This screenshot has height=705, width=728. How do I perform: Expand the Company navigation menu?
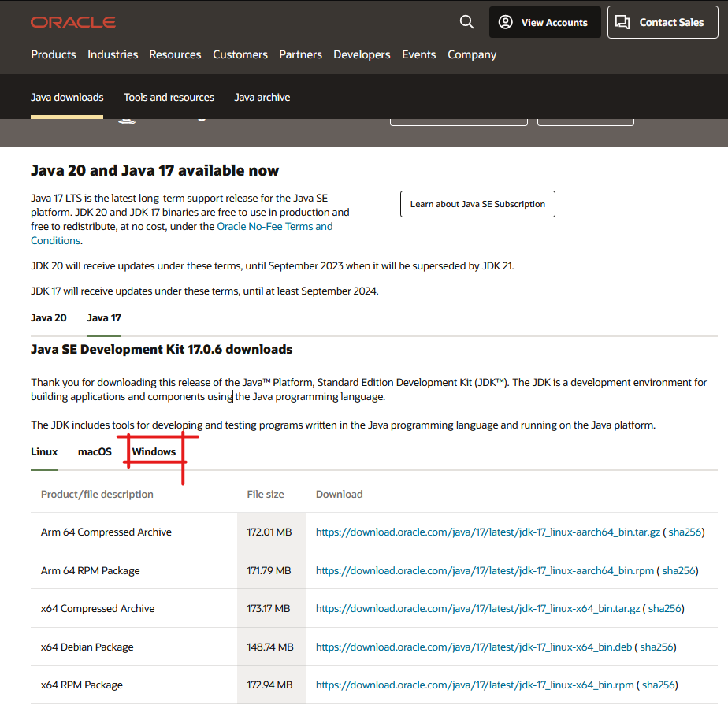click(472, 54)
